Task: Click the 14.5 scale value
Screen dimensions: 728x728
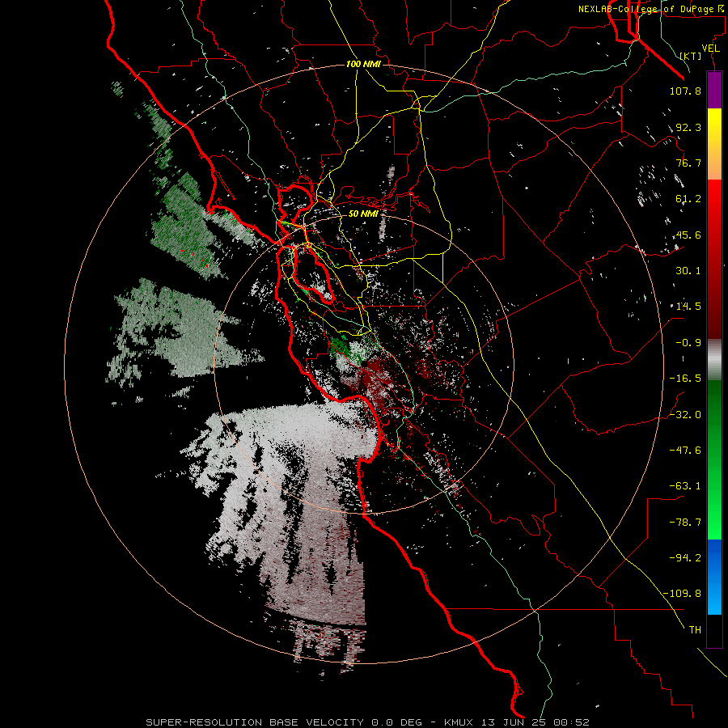Action: click(687, 307)
